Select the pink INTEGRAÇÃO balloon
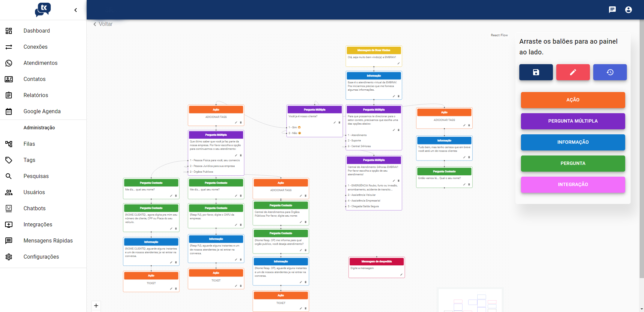This screenshot has height=312, width=644. tap(573, 185)
